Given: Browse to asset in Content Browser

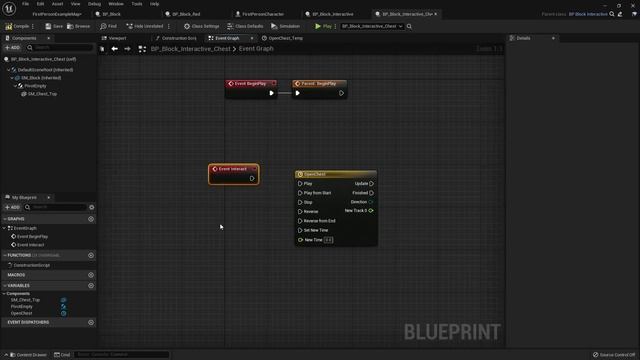Looking at the screenshot, I should 78,26.
